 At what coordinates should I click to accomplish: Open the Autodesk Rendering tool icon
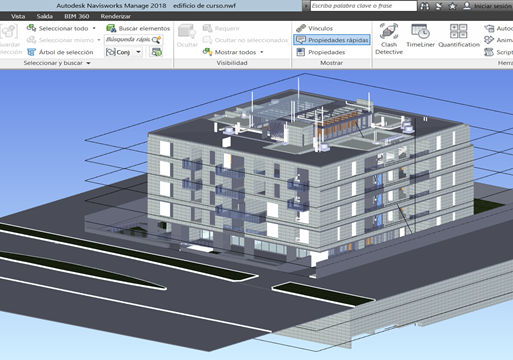click(x=489, y=28)
